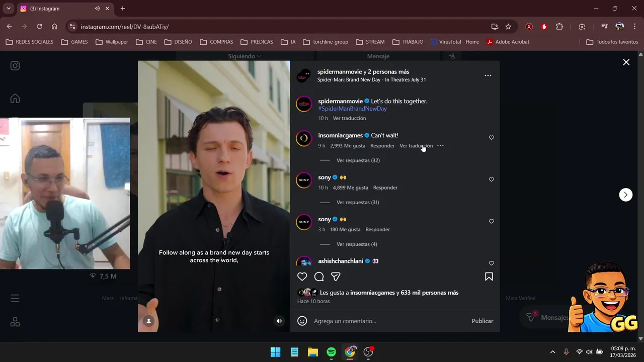Go back in Chrome
This screenshot has width=644, height=362.
pos(9,27)
